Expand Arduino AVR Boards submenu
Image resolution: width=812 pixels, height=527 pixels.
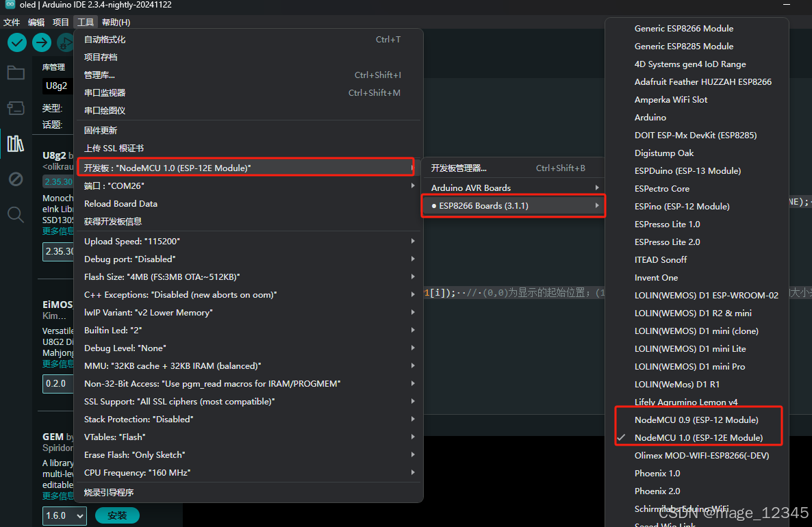(514, 188)
